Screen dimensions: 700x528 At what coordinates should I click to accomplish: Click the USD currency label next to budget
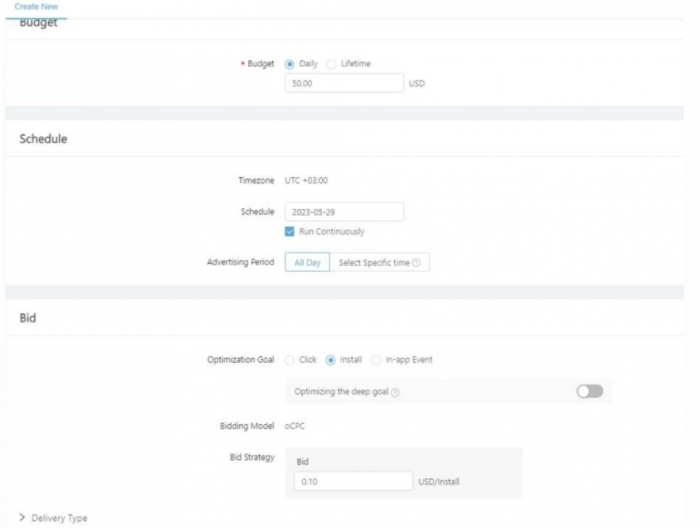coord(417,83)
